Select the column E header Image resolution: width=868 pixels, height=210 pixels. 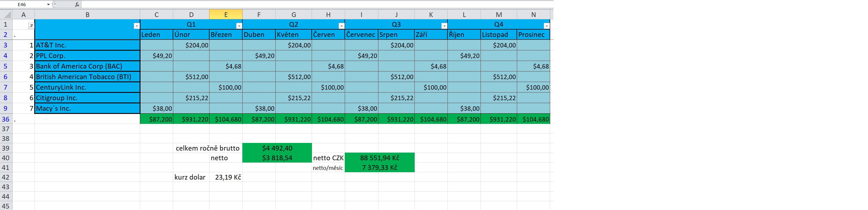[226, 14]
